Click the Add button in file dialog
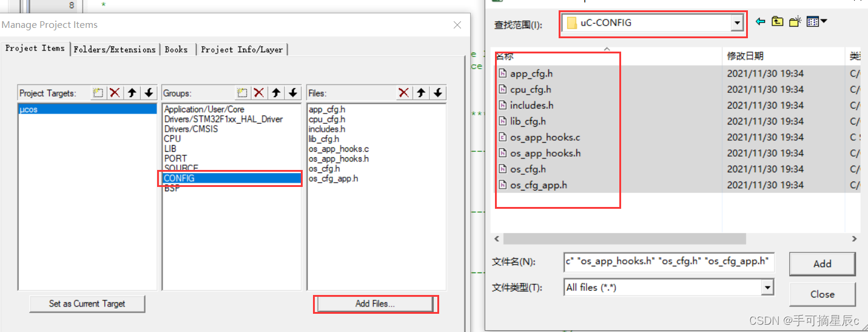Screen dimensions: 868x332 click(823, 264)
